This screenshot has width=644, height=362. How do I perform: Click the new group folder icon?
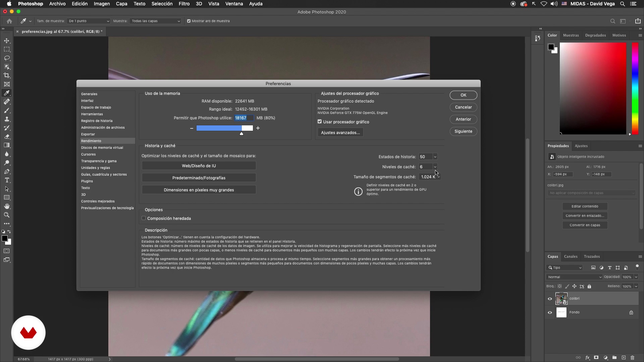[614, 358]
